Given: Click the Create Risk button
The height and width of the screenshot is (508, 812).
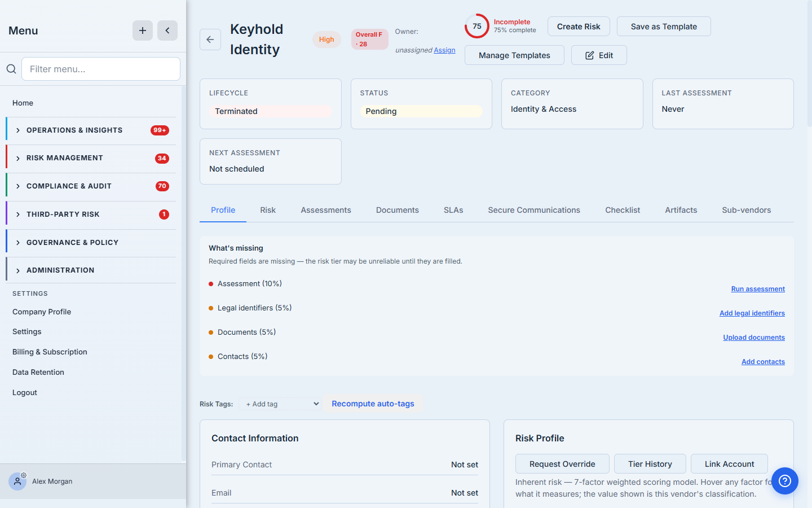Looking at the screenshot, I should coord(579,27).
